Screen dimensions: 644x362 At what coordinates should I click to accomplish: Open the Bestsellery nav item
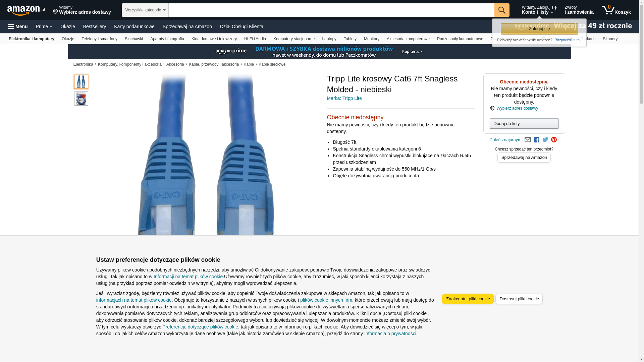(95, 26)
